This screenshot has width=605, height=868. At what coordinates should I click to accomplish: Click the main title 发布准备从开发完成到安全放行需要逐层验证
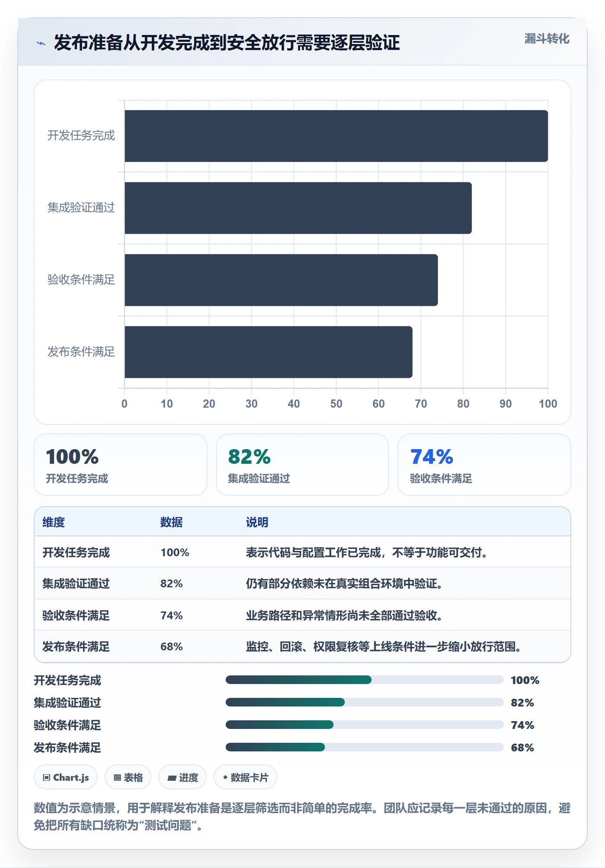point(227,43)
